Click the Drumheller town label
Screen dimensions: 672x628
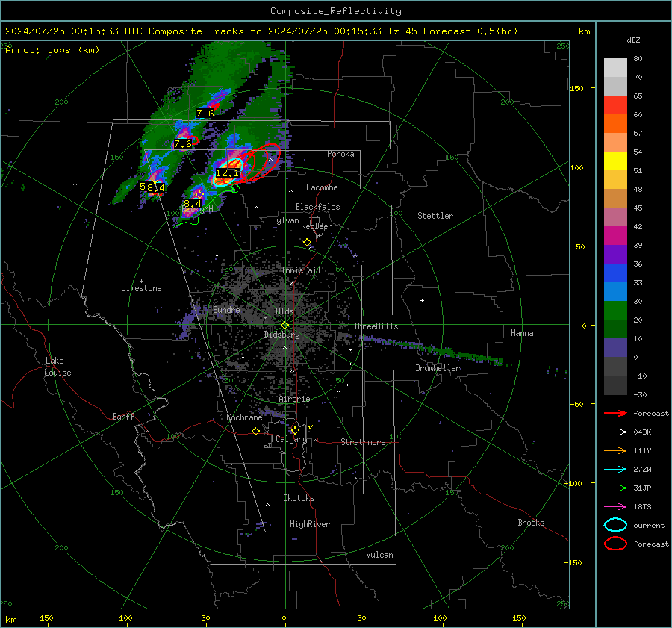[x=438, y=368]
